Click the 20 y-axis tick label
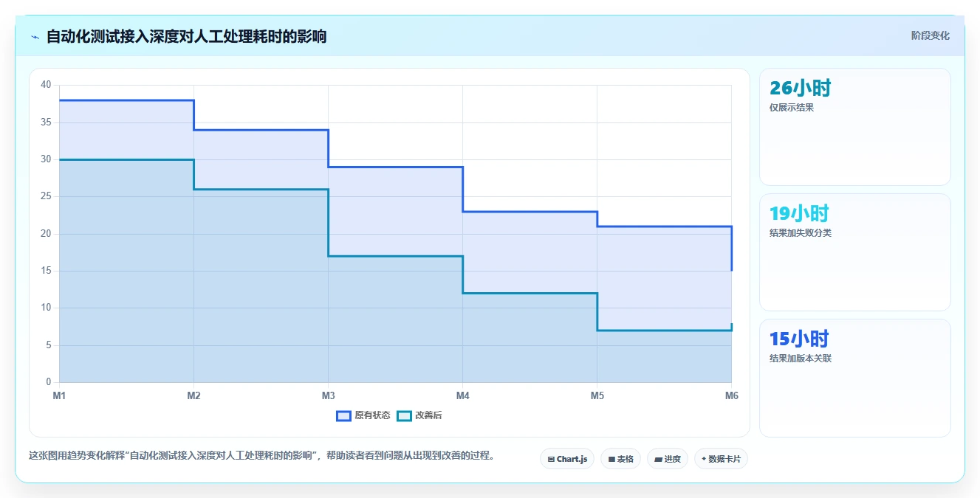Screen dimensions: 980x498 [46, 234]
